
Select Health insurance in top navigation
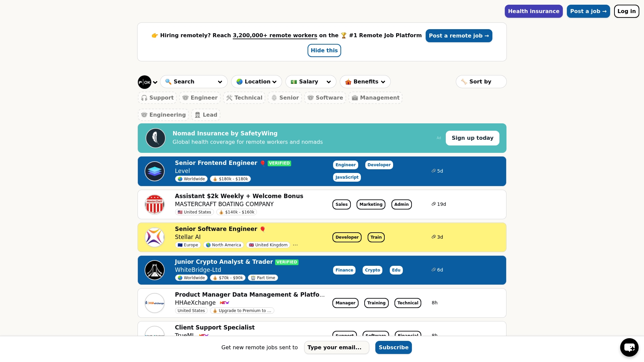coord(533,11)
